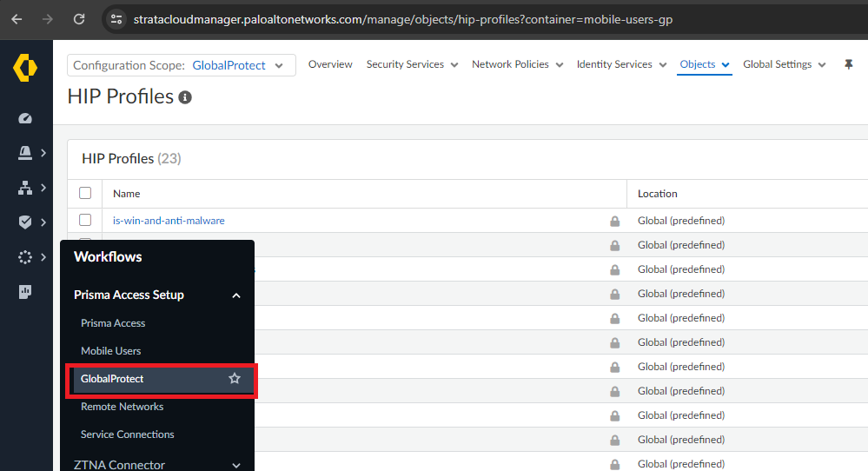868x471 pixels.
Task: Click Global (predefined) in is-win-and-anti-malware row
Action: pos(681,220)
